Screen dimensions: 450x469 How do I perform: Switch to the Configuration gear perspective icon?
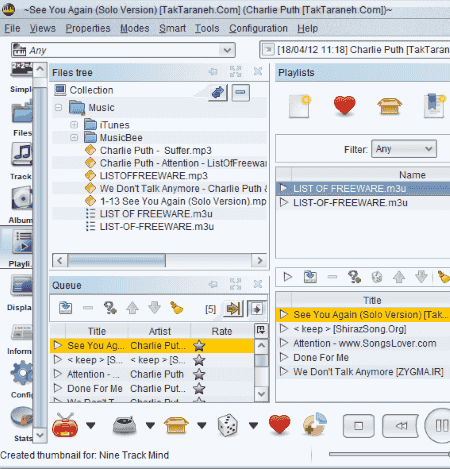(22, 373)
